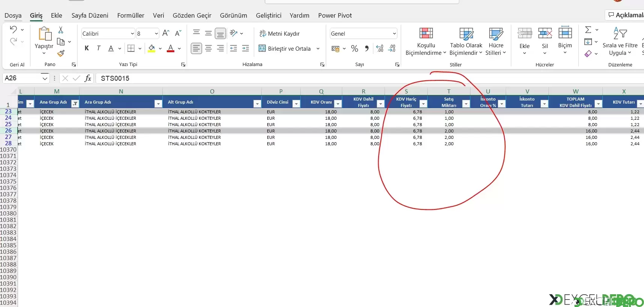Open the Genel number format dropdown
The height and width of the screenshot is (307, 644).
[394, 33]
